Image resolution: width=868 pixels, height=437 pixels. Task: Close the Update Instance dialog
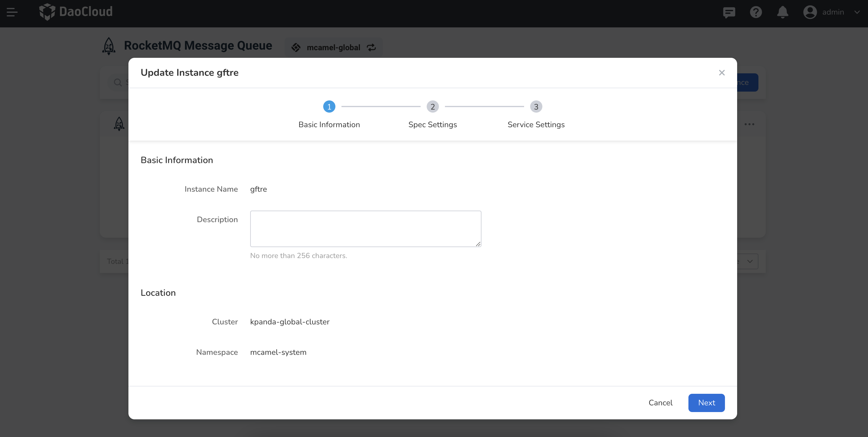tap(722, 73)
